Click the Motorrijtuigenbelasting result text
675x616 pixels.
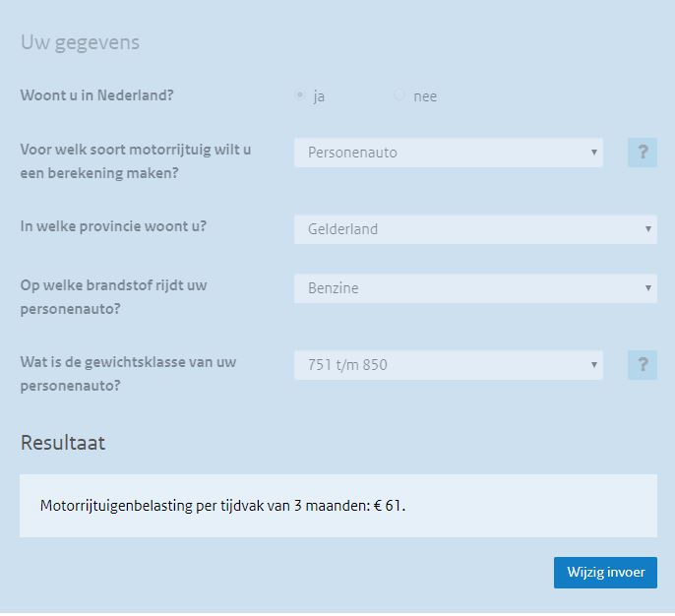222,506
